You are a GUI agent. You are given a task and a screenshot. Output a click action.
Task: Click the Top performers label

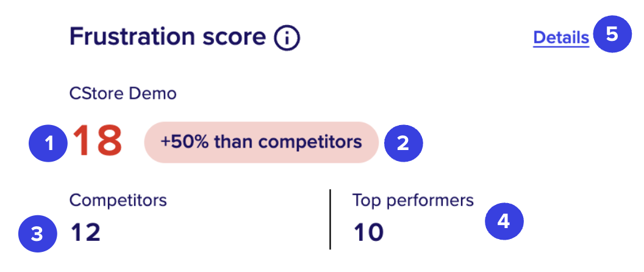(x=413, y=201)
